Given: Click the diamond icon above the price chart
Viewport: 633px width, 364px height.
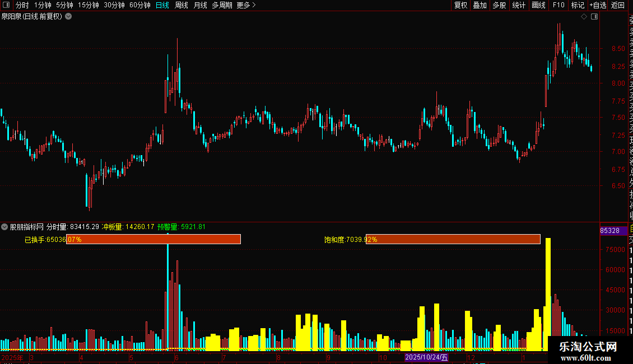Looking at the screenshot, I should click(584, 17).
